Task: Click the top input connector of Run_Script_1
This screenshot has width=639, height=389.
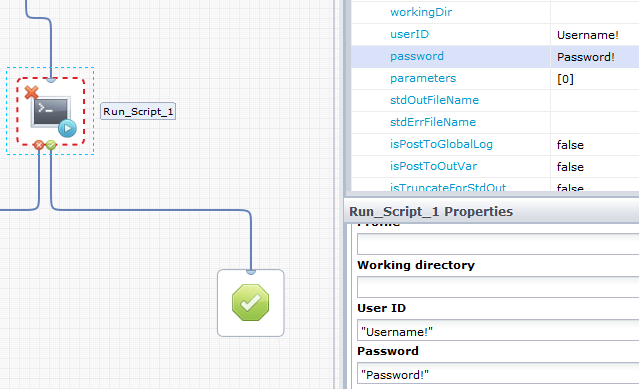Action: coord(51,80)
